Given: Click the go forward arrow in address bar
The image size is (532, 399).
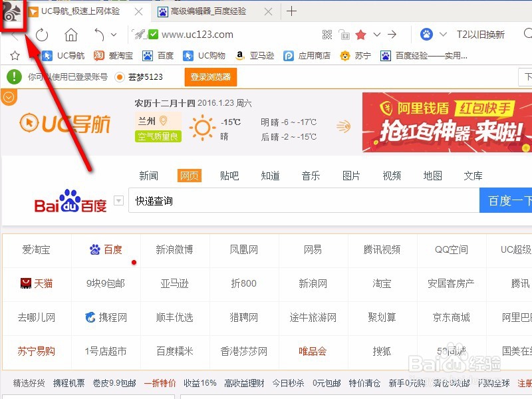Looking at the screenshot, I should [392, 35].
